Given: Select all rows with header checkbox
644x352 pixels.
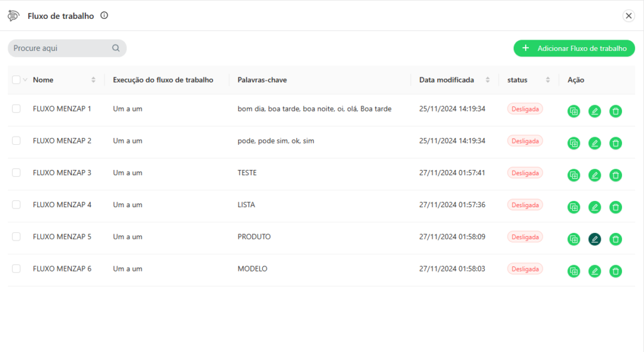Looking at the screenshot, I should click(16, 80).
